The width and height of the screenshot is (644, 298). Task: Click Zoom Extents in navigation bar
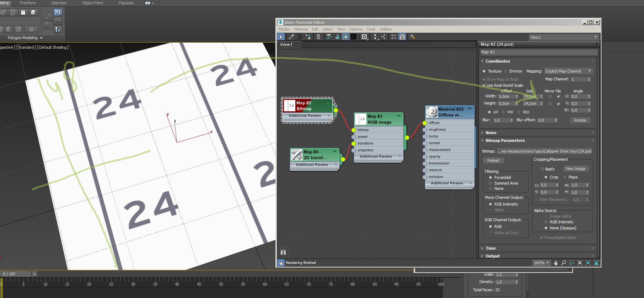point(580,263)
